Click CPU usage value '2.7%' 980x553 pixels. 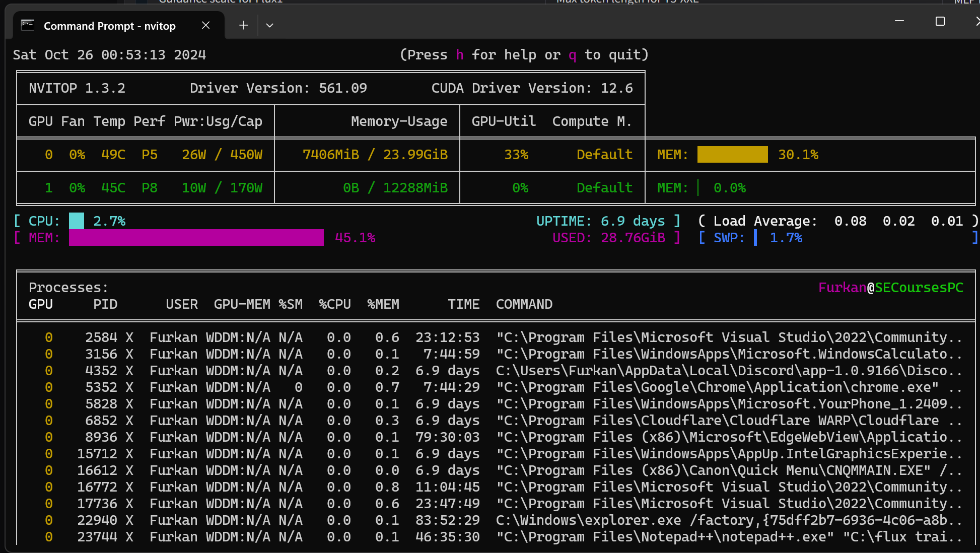(x=109, y=221)
